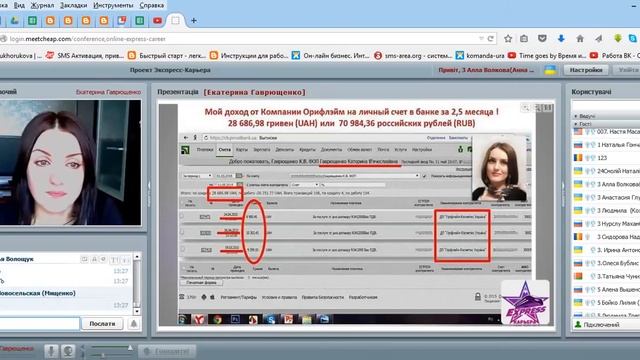Select user 1 Наталья in list
The height and width of the screenshot is (360, 640).
point(607,145)
